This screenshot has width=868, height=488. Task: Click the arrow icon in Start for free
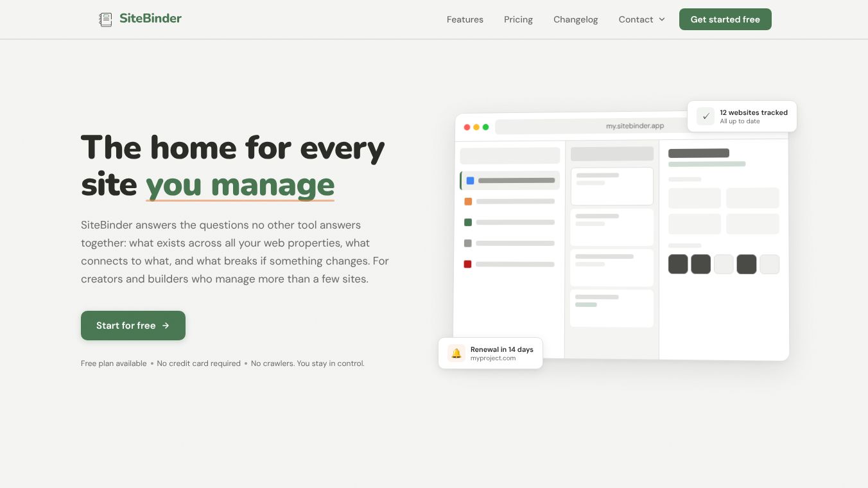(166, 326)
